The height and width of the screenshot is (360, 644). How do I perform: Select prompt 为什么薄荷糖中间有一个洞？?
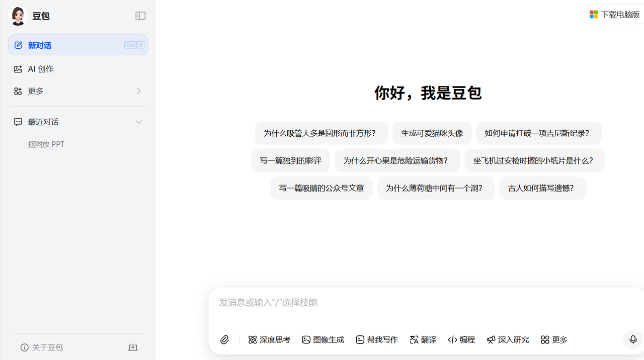tap(436, 188)
